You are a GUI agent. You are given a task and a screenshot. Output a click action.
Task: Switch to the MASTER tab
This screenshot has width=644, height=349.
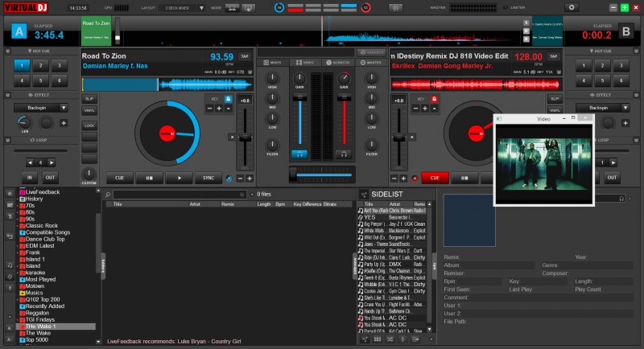pos(371,63)
